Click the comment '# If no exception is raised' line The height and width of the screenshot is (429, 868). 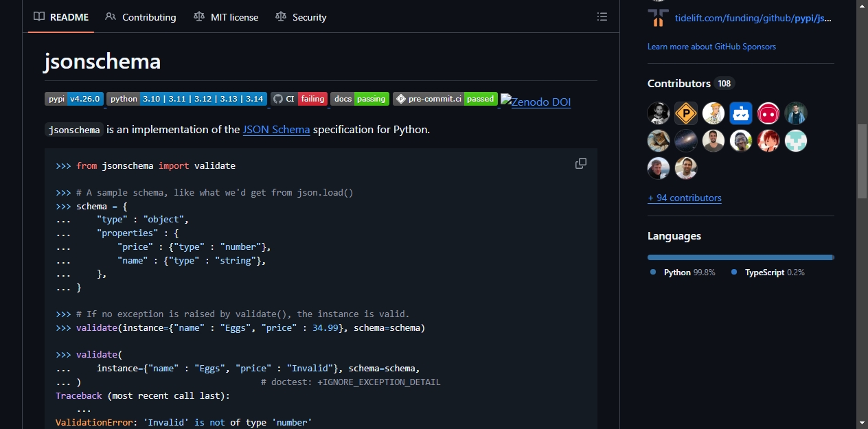pyautogui.click(x=233, y=314)
